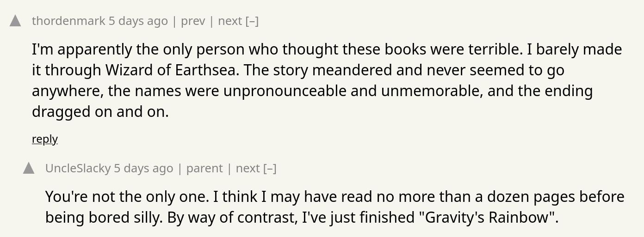Image resolution: width=644 pixels, height=237 pixels.
Task: Upvote thordenmark's comment
Action: pos(15,21)
